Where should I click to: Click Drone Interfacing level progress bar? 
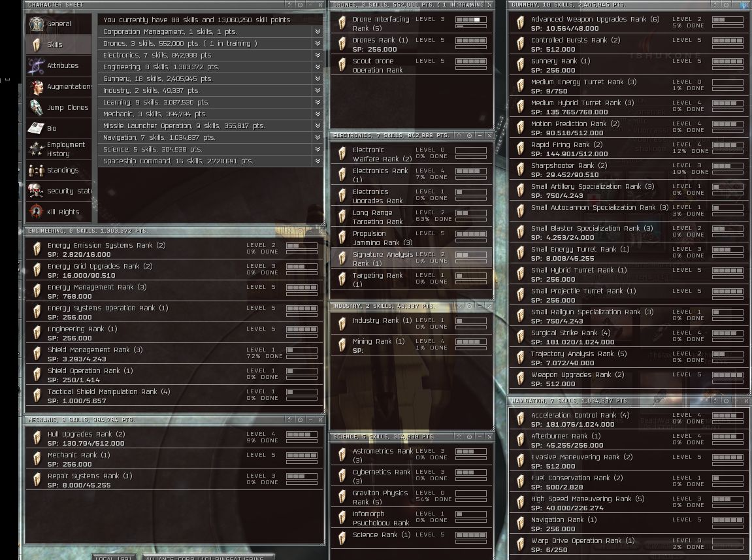(471, 20)
